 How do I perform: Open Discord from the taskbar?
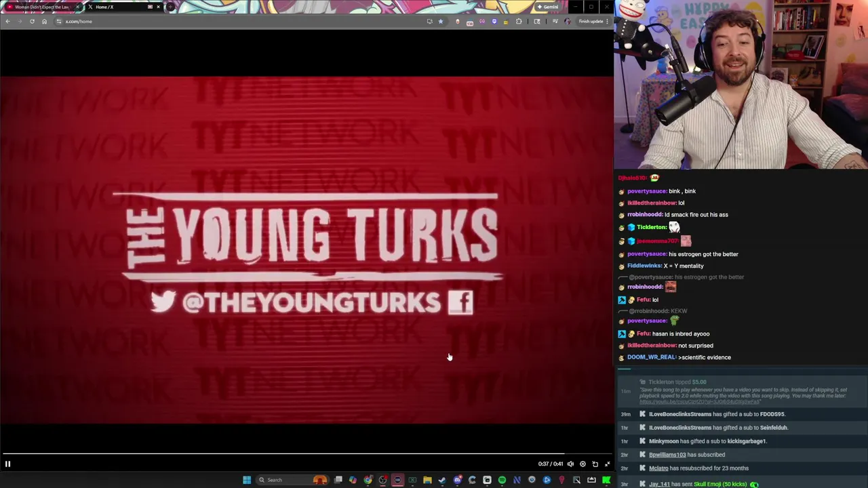click(458, 480)
